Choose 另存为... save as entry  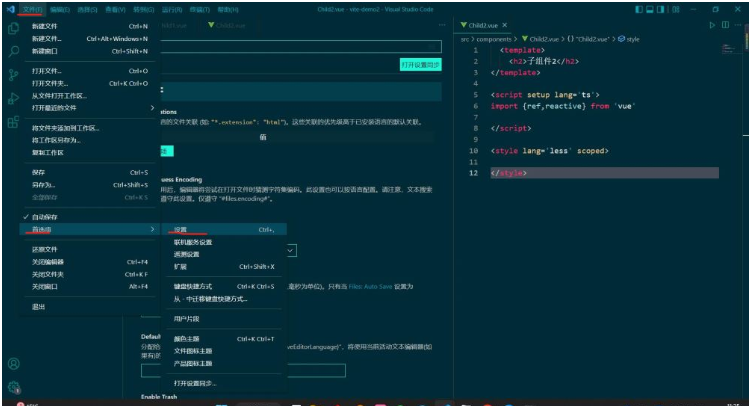(89, 185)
